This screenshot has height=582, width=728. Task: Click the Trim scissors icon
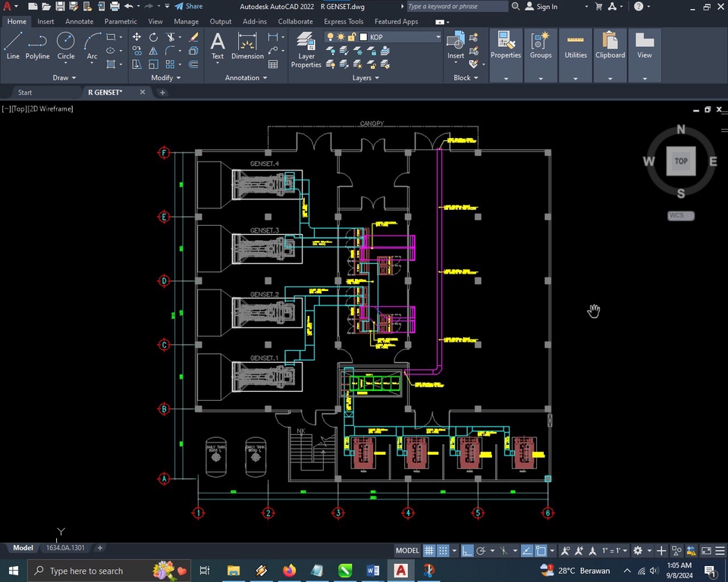click(x=171, y=37)
